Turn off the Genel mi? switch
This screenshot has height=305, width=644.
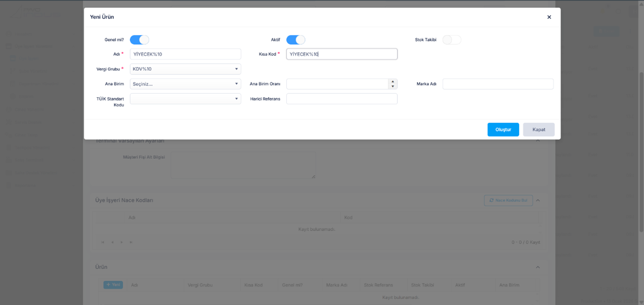click(x=139, y=40)
